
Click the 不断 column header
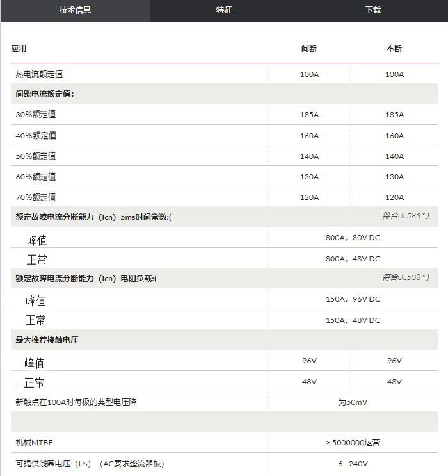394,49
